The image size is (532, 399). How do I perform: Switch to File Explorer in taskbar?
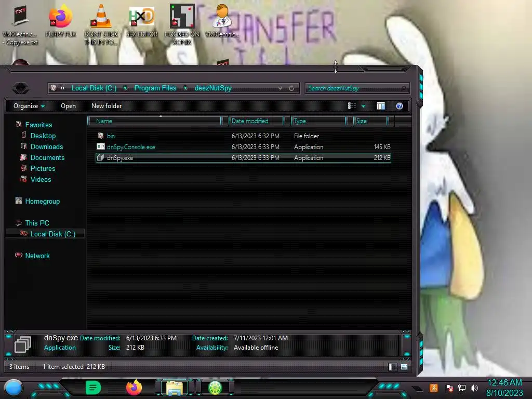point(175,388)
